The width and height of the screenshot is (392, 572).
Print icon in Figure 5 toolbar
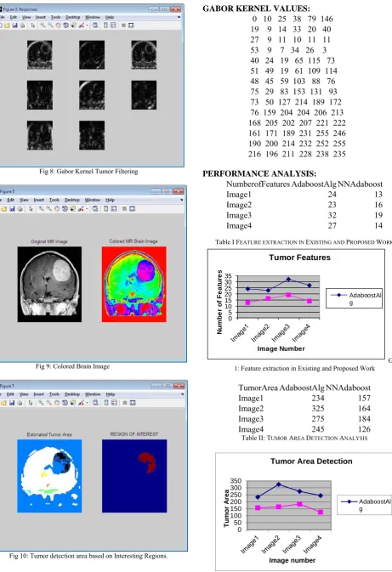pos(20,209)
